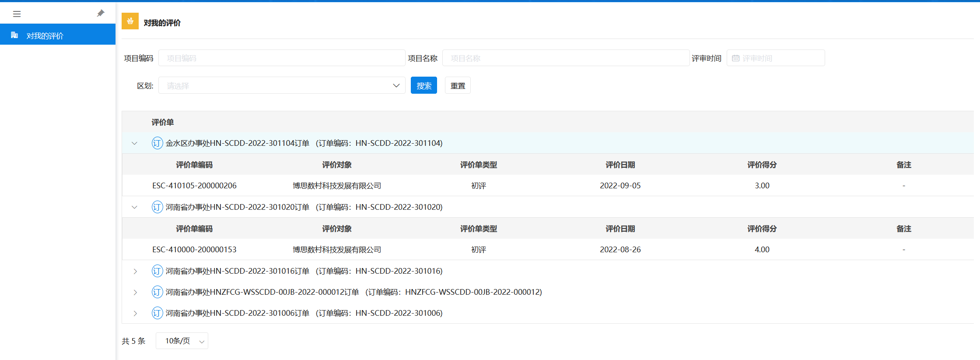Open the 评审时间 date picker field

tap(776, 58)
